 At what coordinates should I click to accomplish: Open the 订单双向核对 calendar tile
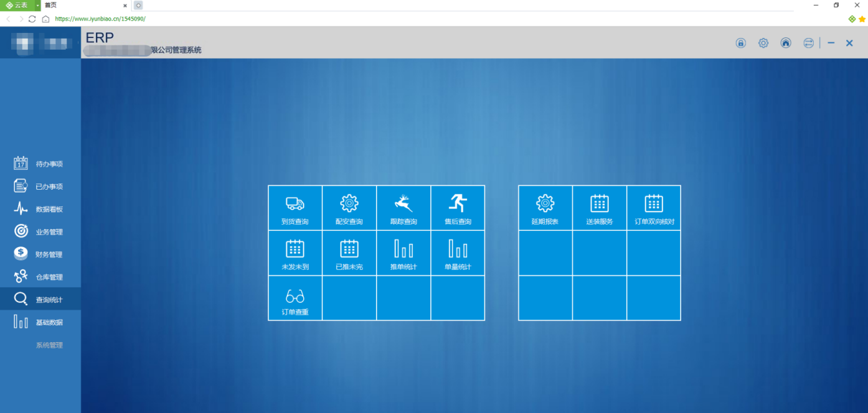[x=654, y=208]
